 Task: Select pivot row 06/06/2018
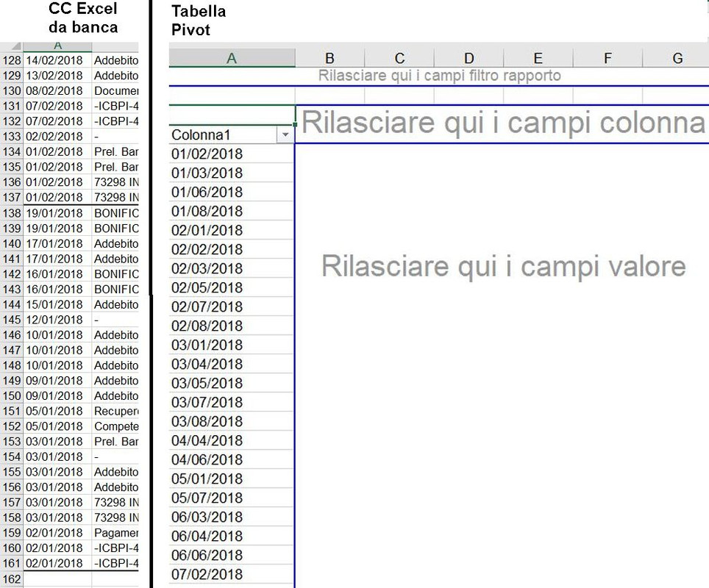(x=232, y=555)
